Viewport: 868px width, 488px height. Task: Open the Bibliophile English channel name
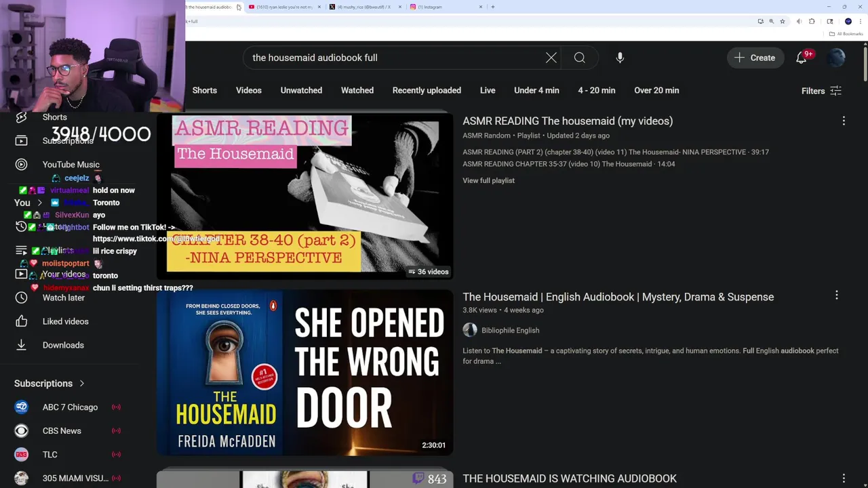point(510,330)
